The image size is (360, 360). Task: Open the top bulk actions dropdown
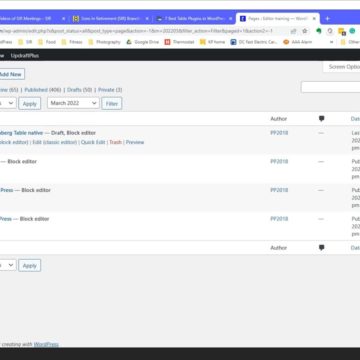point(7,103)
